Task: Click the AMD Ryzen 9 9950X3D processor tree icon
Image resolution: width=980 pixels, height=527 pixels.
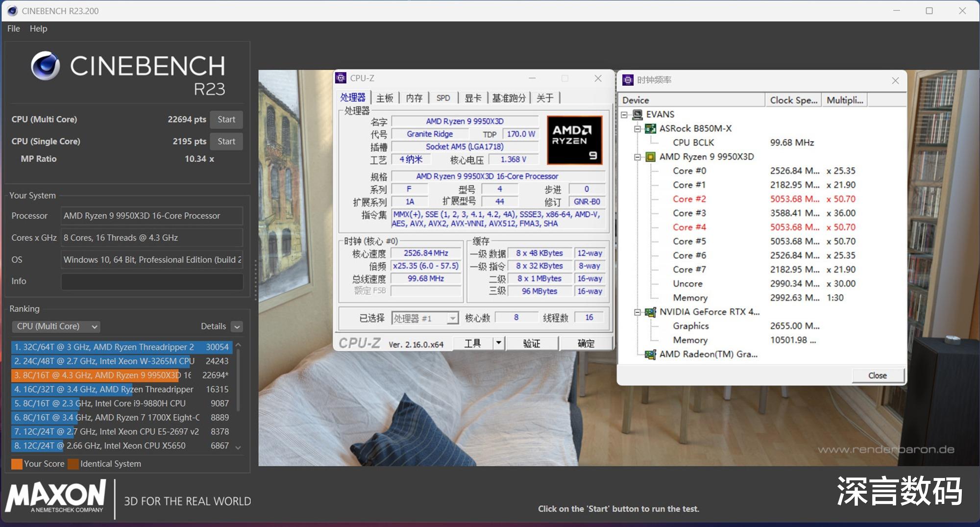Action: click(650, 157)
